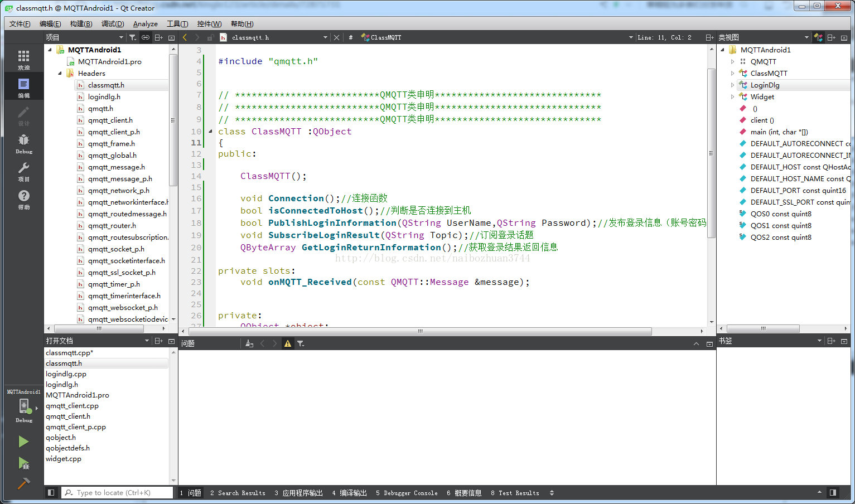This screenshot has height=504, width=855.
Task: Click the class view settings icon
Action: (x=818, y=37)
